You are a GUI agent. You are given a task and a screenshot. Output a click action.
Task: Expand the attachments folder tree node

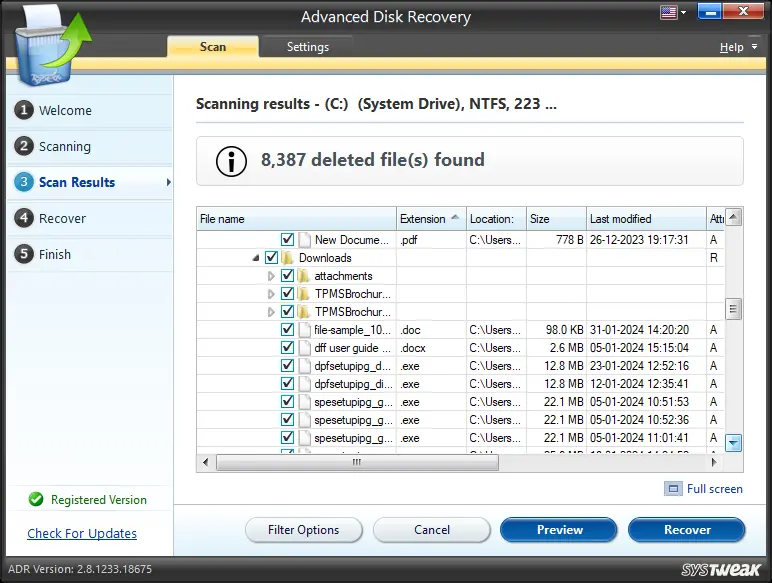271,276
